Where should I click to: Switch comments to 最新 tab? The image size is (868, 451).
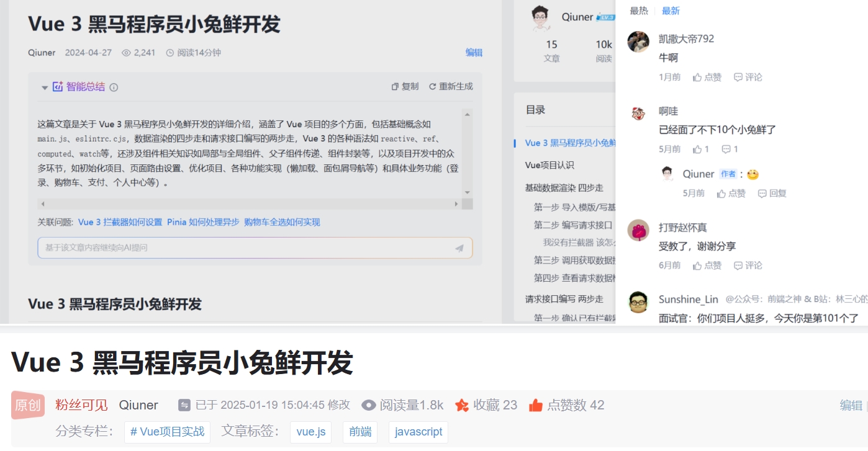click(x=671, y=11)
